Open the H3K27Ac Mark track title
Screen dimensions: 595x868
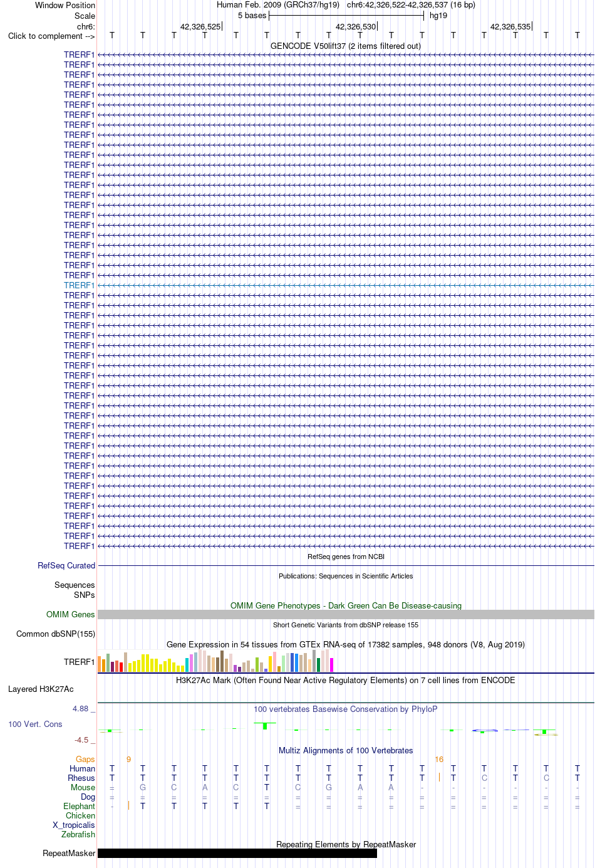pos(346,680)
